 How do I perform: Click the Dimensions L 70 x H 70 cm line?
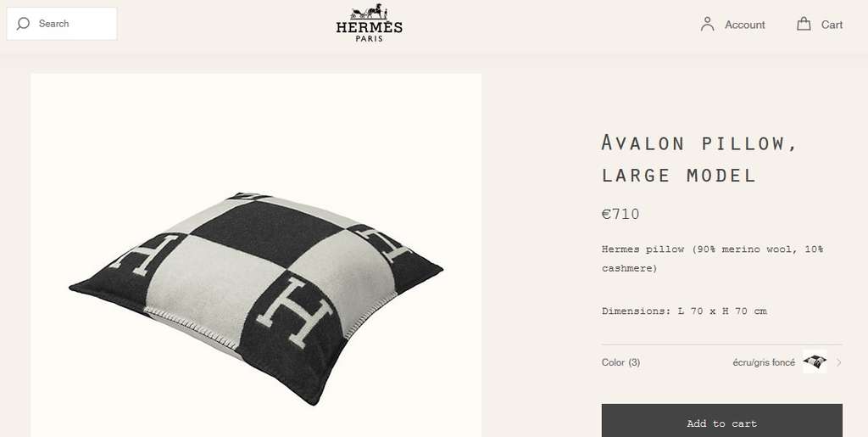tap(684, 311)
